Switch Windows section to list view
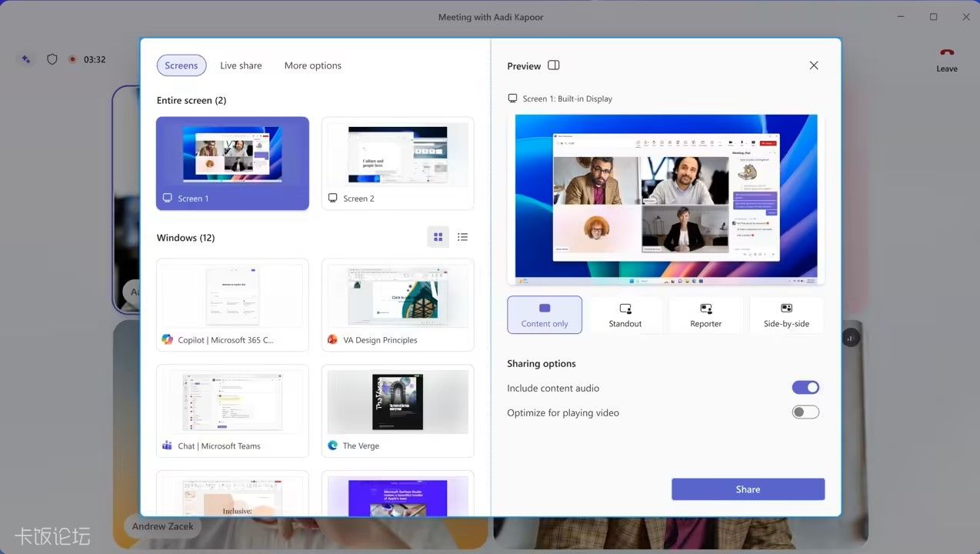 pyautogui.click(x=462, y=237)
